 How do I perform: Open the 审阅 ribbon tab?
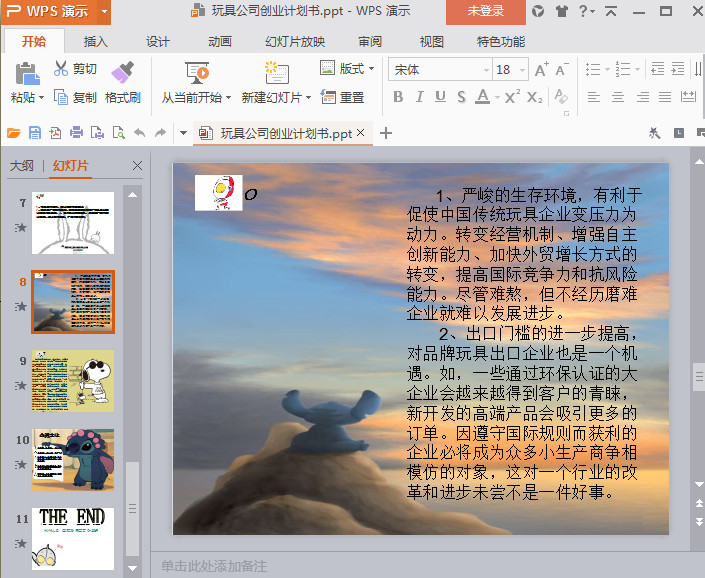click(370, 42)
